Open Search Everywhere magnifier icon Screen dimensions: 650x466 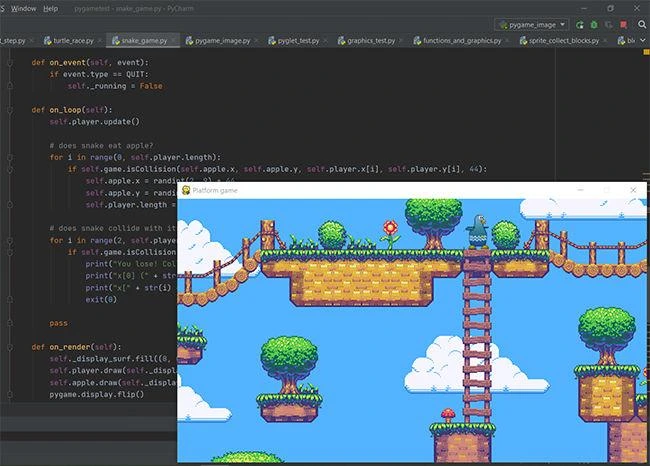point(642,25)
